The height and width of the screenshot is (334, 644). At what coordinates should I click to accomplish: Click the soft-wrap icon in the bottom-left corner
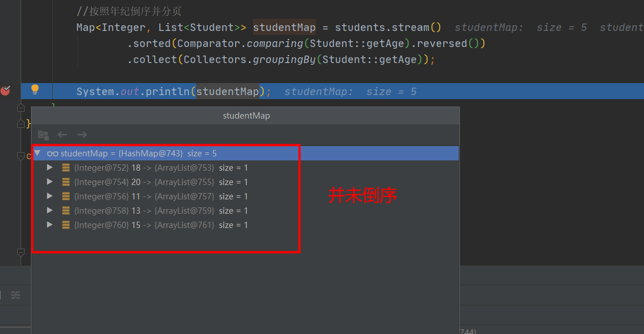tap(15, 294)
